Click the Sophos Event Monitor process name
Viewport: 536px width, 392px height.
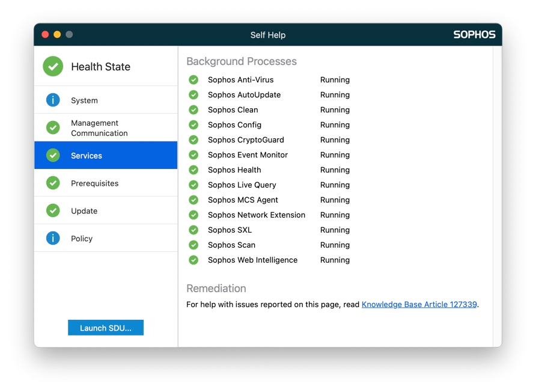pyautogui.click(x=248, y=155)
